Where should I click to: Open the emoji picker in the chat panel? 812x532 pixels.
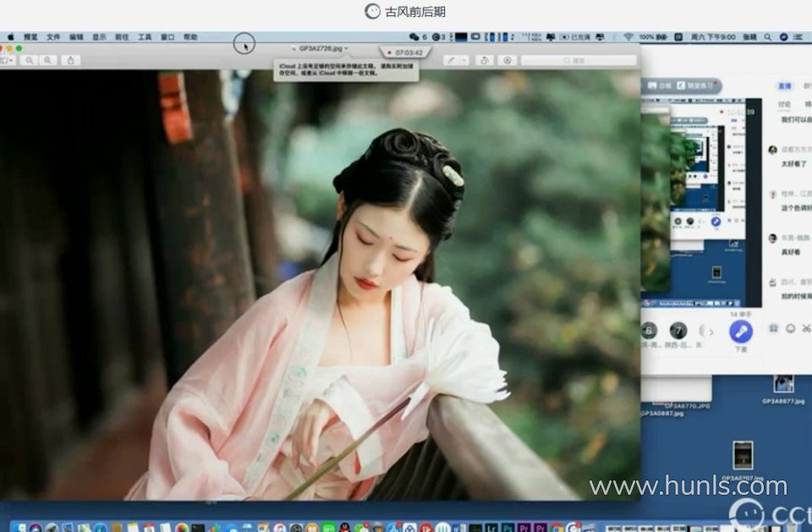tap(790, 328)
